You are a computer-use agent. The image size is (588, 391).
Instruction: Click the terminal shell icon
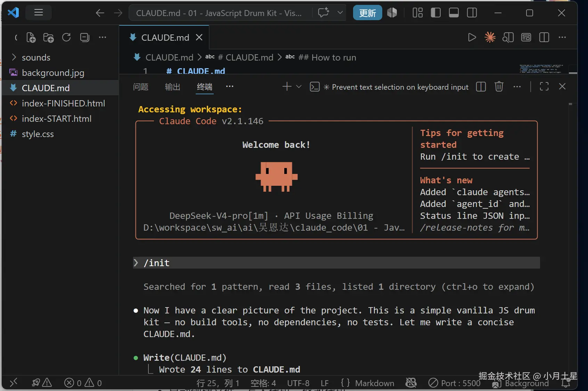(x=315, y=87)
